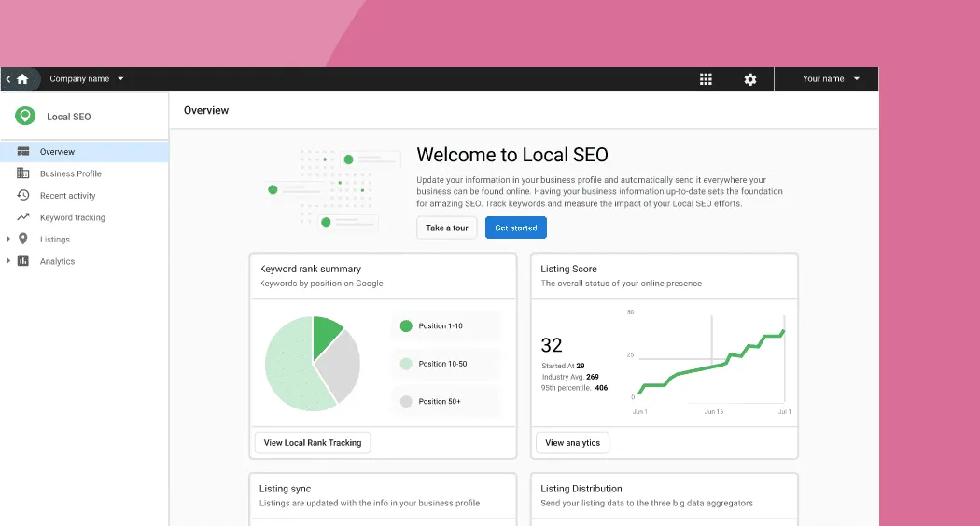The height and width of the screenshot is (526, 980).
Task: Open the Company name dropdown
Action: coord(87,79)
